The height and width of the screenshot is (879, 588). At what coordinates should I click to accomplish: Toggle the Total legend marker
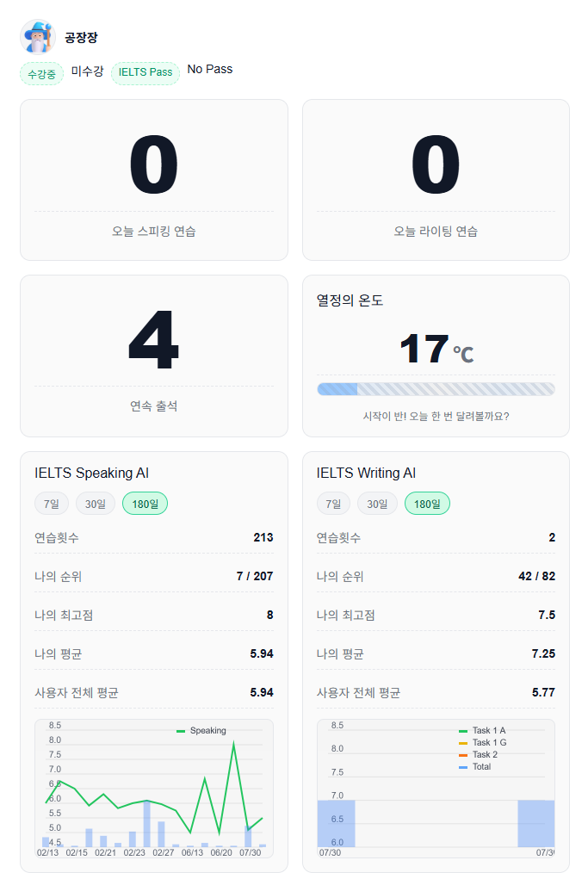463,767
